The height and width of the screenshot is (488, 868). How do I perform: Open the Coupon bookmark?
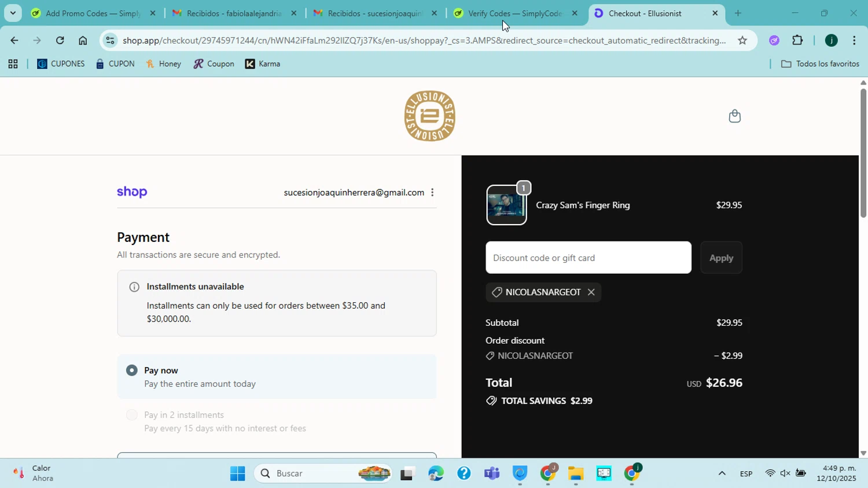[214, 64]
